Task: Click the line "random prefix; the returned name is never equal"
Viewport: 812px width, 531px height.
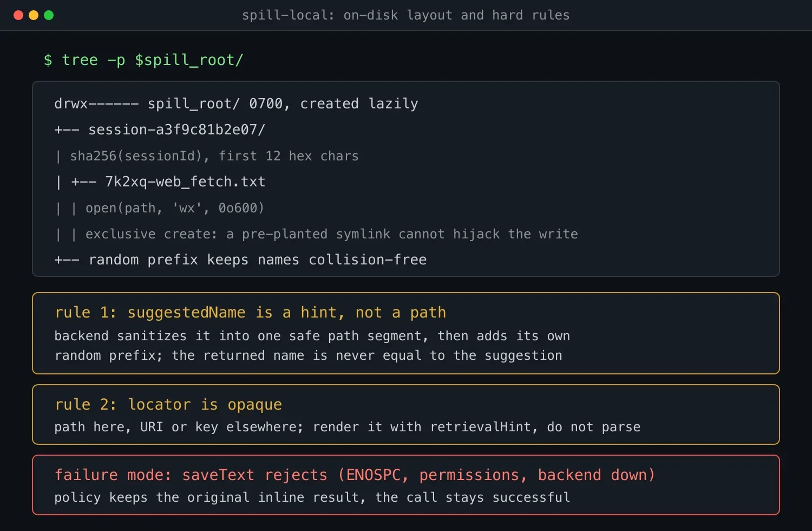Action: pos(308,355)
